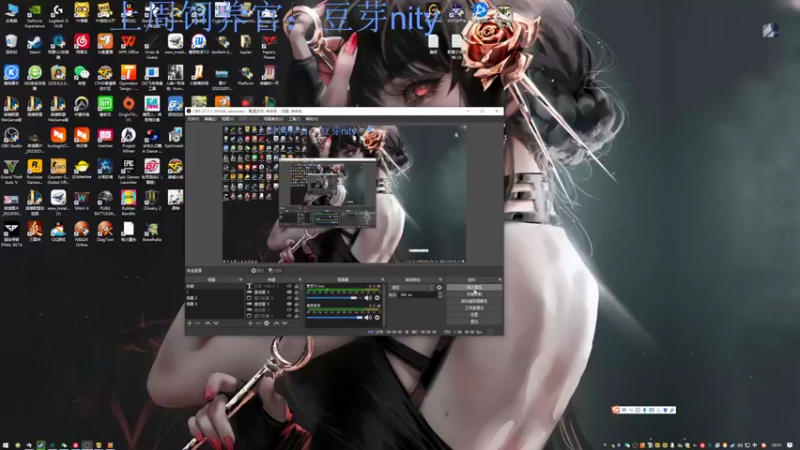Select the Project Winter desktop icon

point(128,140)
